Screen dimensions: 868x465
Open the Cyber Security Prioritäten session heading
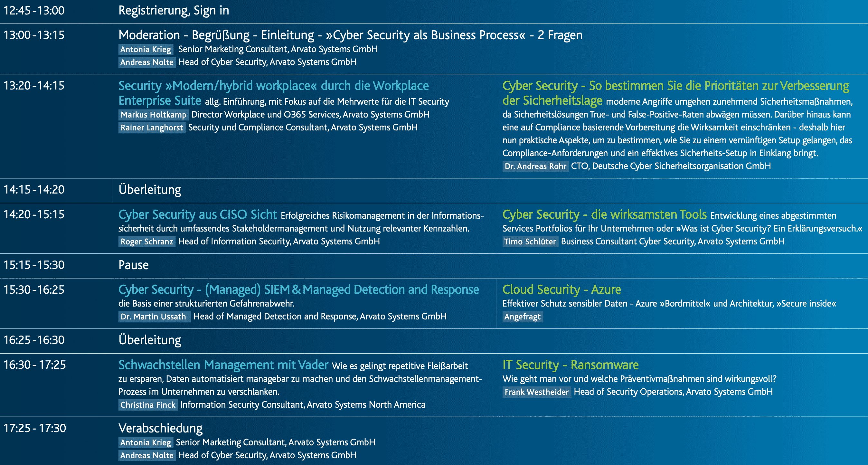(x=675, y=93)
